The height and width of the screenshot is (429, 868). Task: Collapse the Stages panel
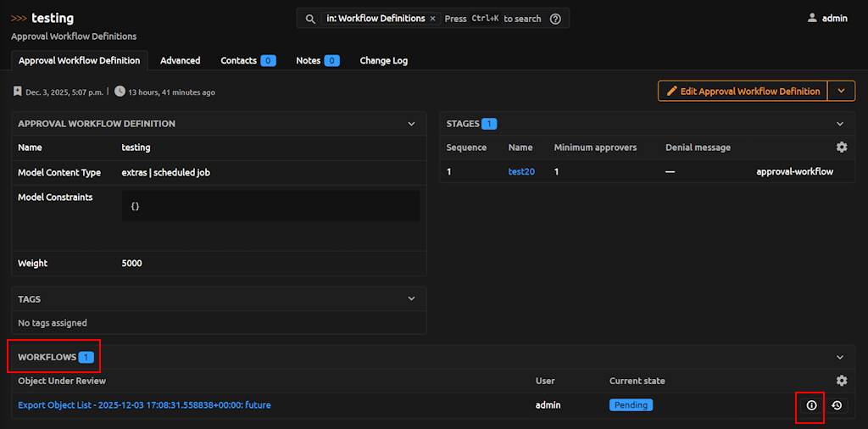tap(840, 124)
